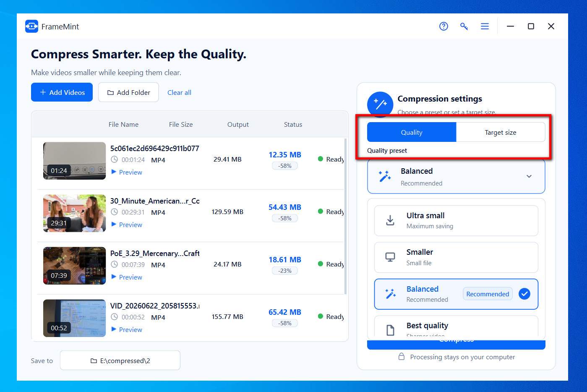Preview the 5c061ec2d696429c911b077 video

127,172
